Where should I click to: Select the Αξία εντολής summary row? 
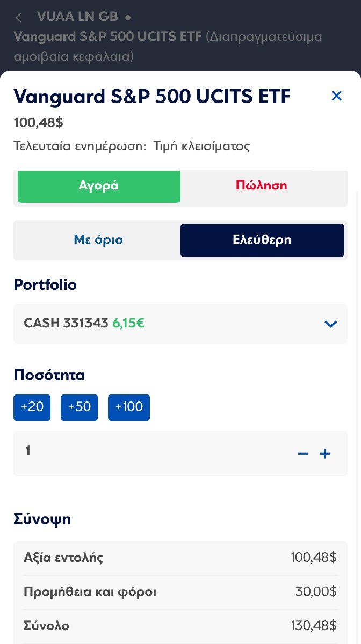(x=180, y=558)
